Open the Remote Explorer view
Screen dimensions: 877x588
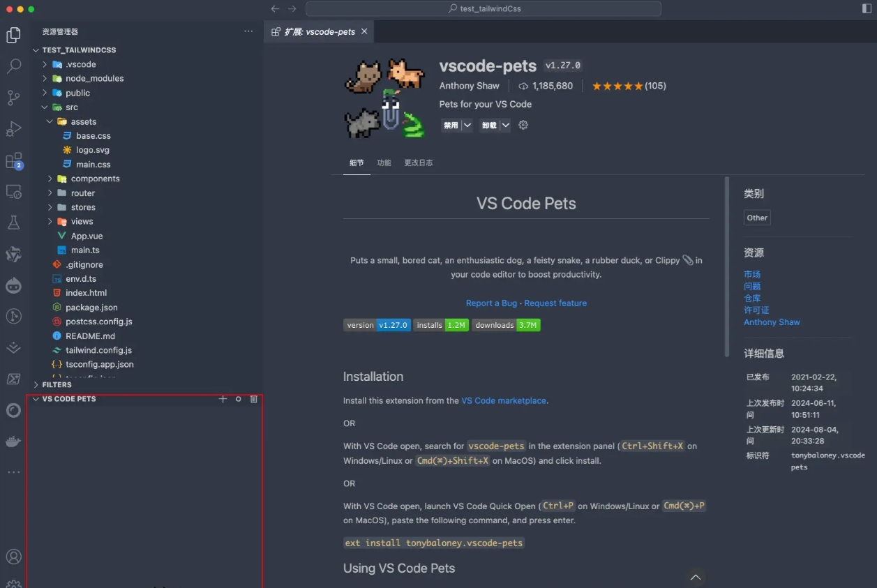(13, 191)
